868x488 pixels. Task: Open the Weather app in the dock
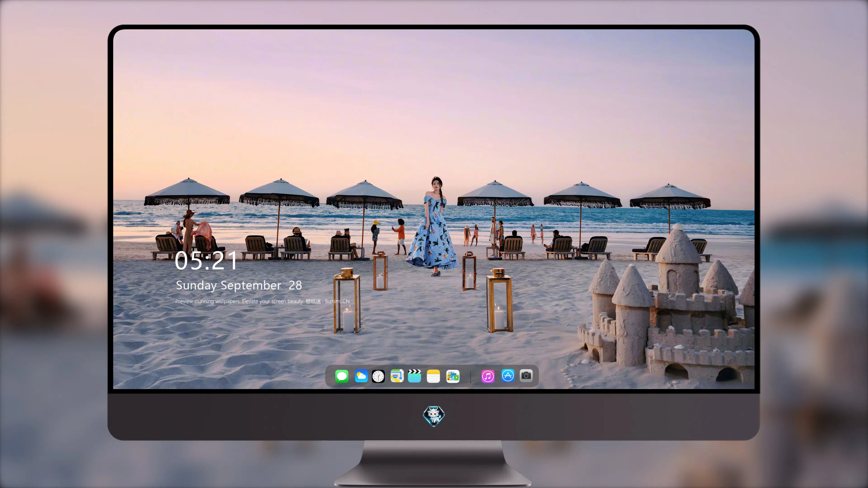[x=361, y=376]
